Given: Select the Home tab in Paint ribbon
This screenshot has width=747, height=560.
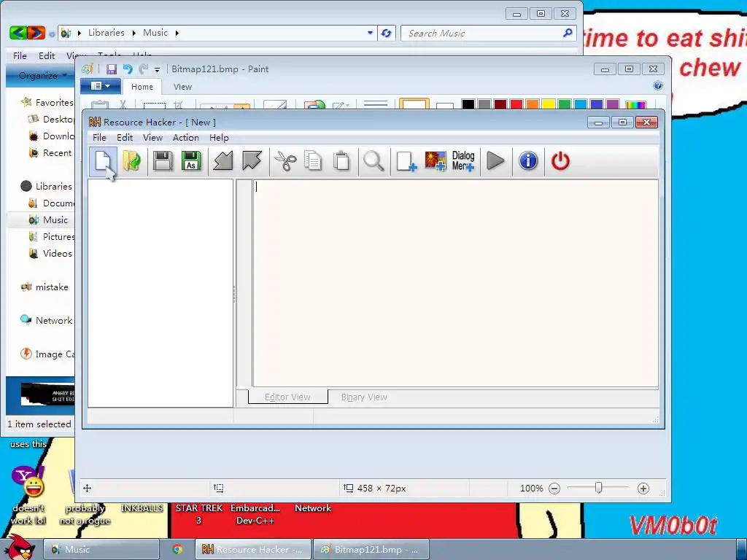Looking at the screenshot, I should (x=142, y=87).
